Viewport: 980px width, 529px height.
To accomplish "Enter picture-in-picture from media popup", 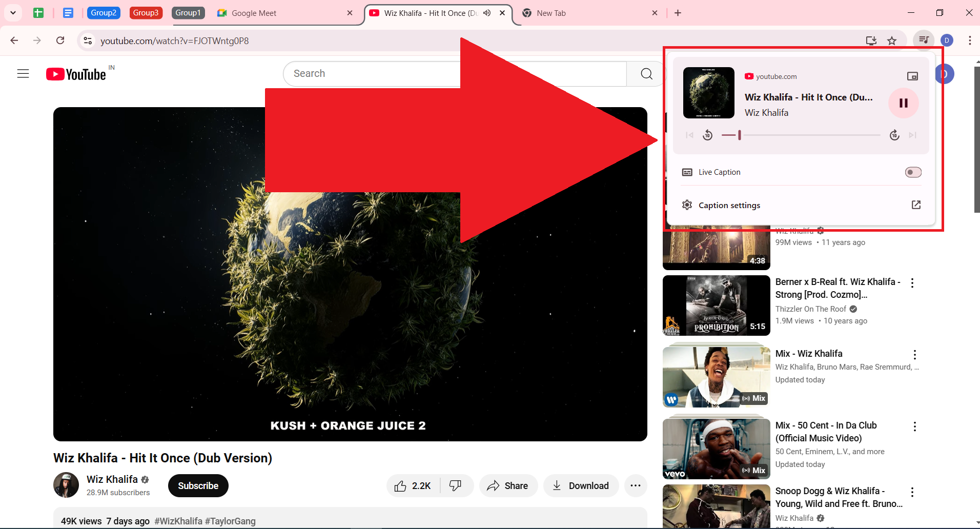I will 912,76.
